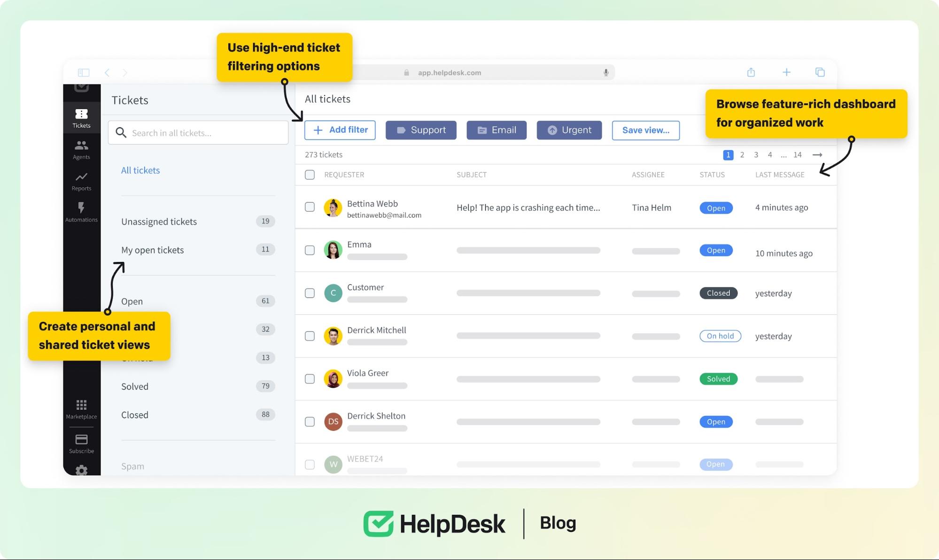
Task: Open the Marketplace grid icon
Action: tap(81, 405)
